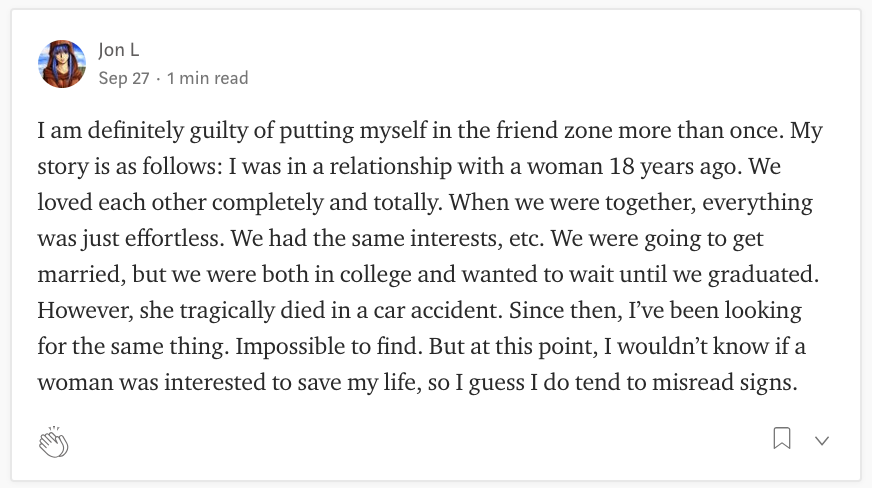Click the phrase 'We were going to get married'
Image resolution: width=872 pixels, height=488 pixels.
657,238
